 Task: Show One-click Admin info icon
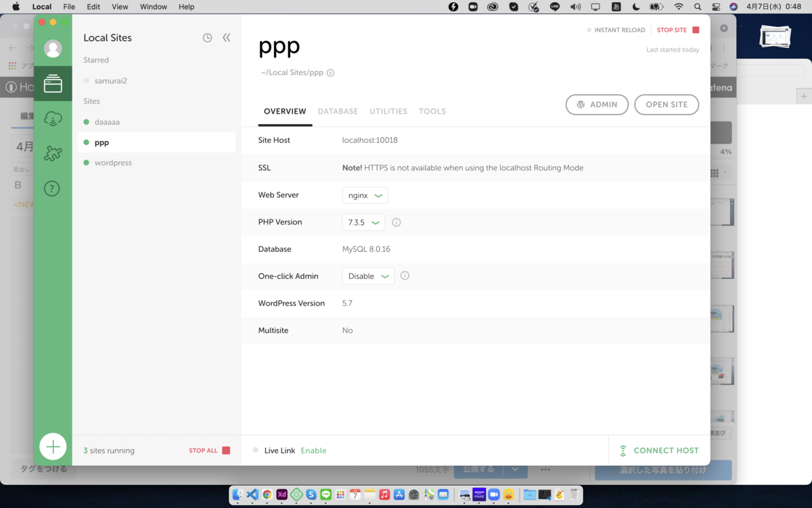click(x=405, y=276)
